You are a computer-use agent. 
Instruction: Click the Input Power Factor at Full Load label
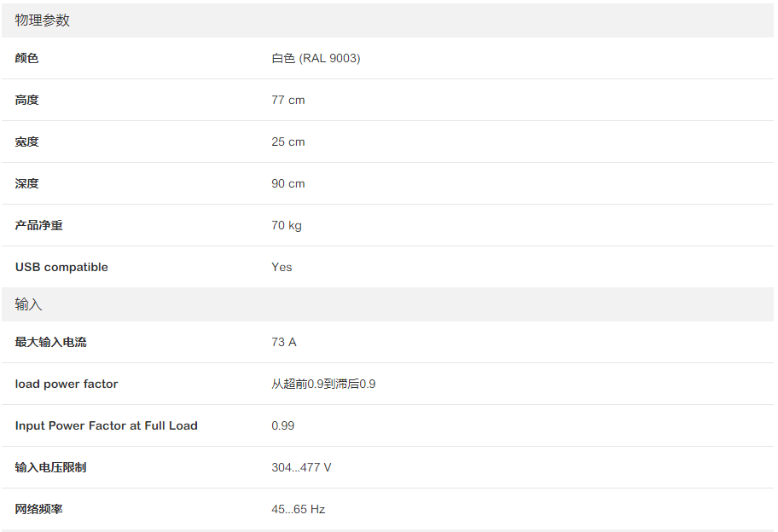106,425
